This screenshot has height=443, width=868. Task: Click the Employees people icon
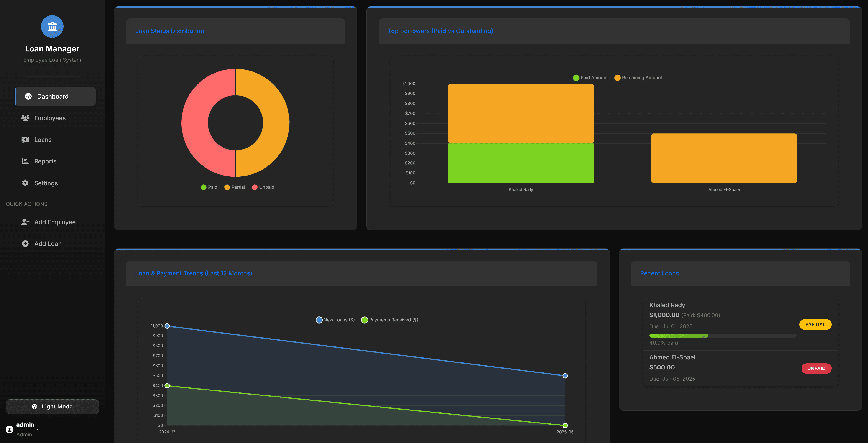(25, 118)
